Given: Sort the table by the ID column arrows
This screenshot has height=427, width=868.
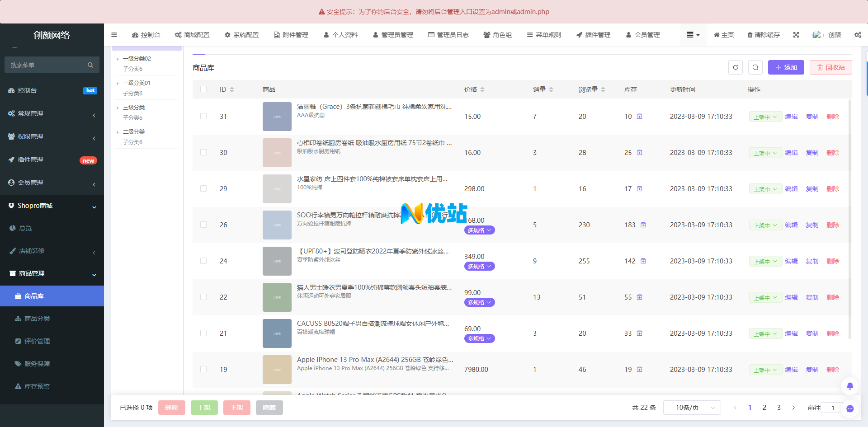Looking at the screenshot, I should coord(232,89).
